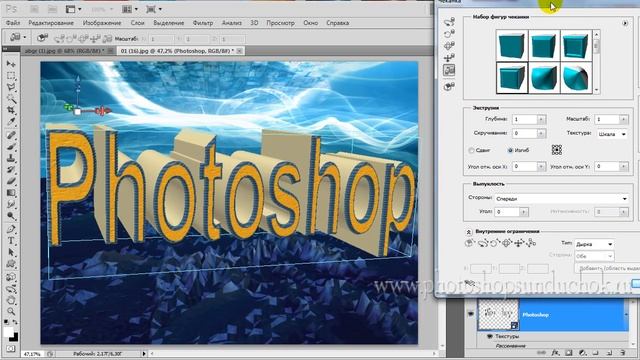
Task: Swap foreground and background colors
Action: [15, 322]
